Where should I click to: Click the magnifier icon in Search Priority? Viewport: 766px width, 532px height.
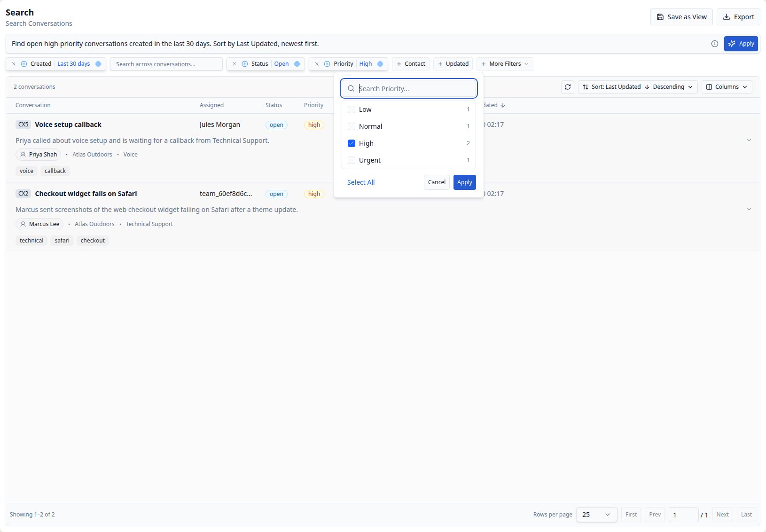(x=351, y=88)
